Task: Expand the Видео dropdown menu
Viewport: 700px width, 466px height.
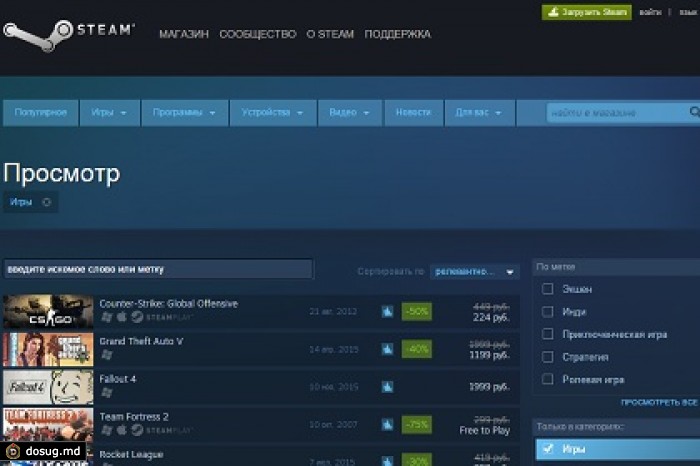Action: click(350, 112)
